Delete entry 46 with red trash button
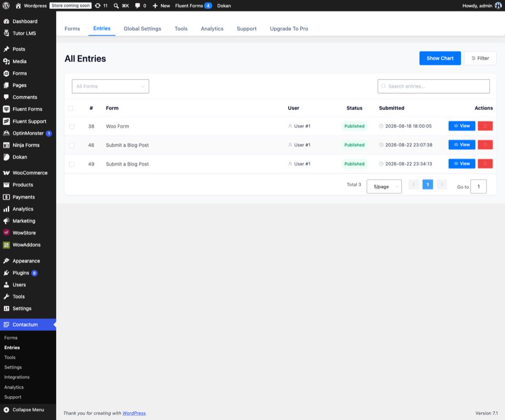505x420 pixels. (485, 145)
